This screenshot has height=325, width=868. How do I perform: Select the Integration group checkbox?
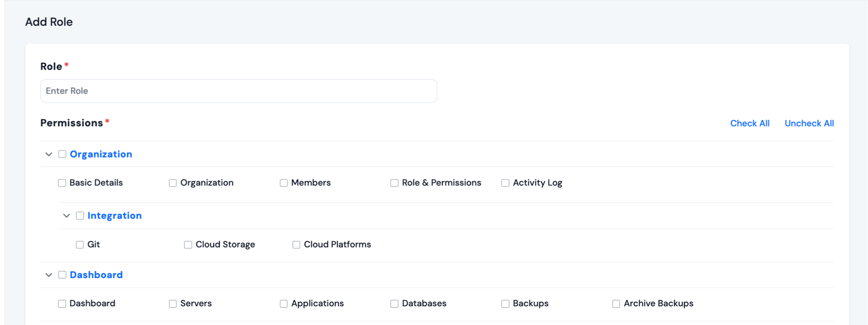point(80,216)
